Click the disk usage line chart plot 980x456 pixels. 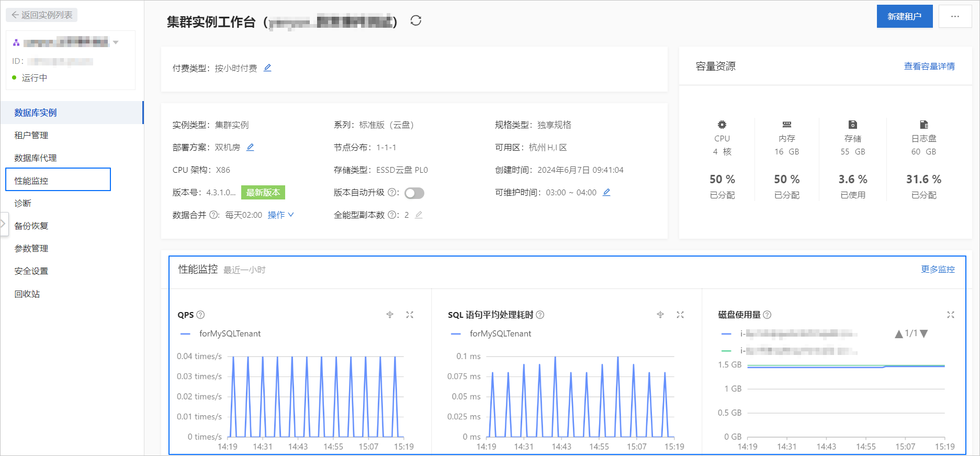tap(846, 401)
